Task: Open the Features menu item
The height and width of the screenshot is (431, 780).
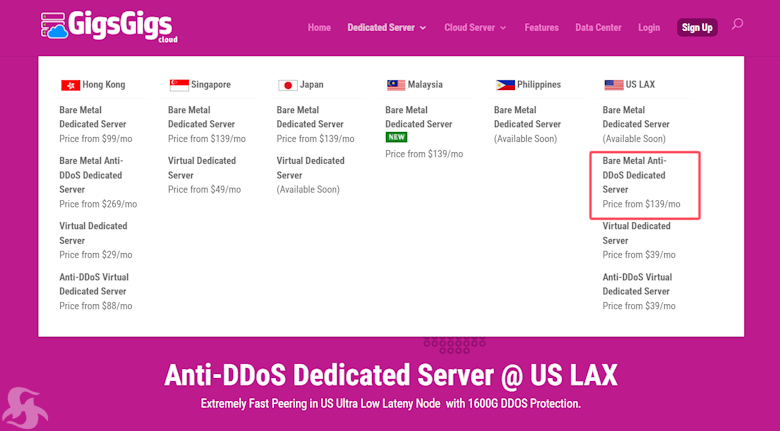Action: (541, 27)
